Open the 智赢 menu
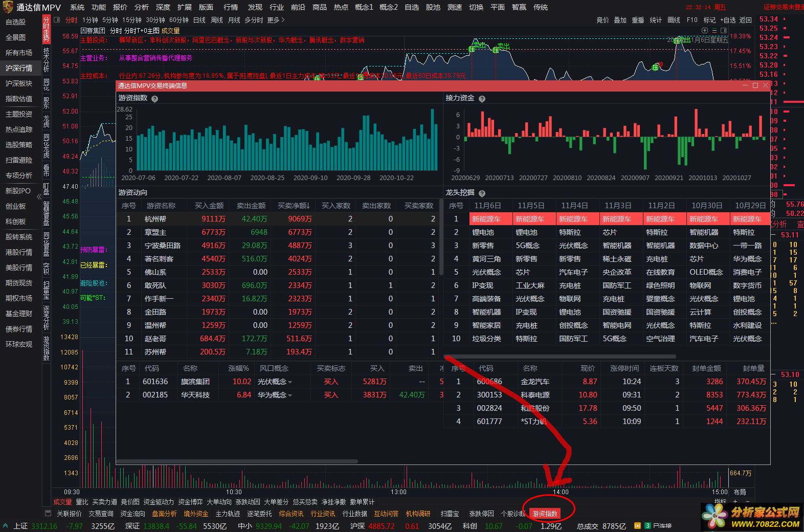This screenshot has height=532, width=804. tap(519, 7)
